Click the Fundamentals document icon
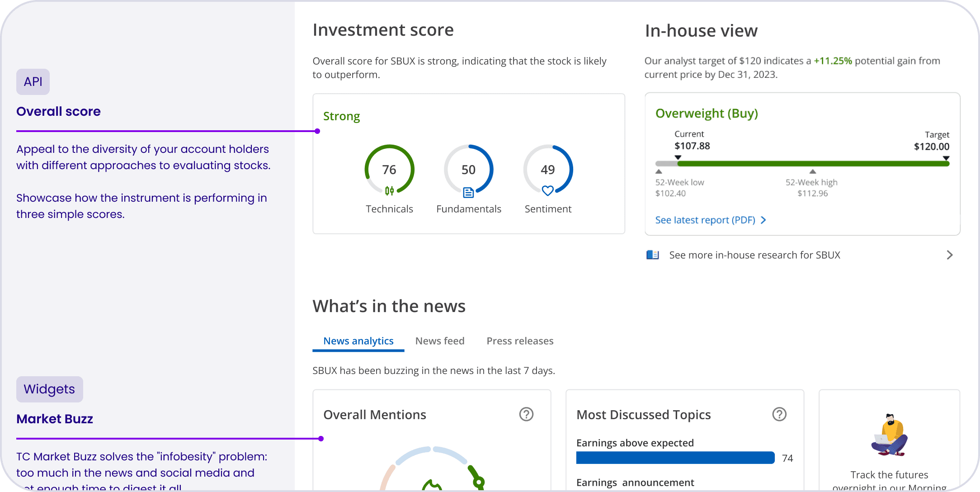This screenshot has height=492, width=980. [x=468, y=193]
